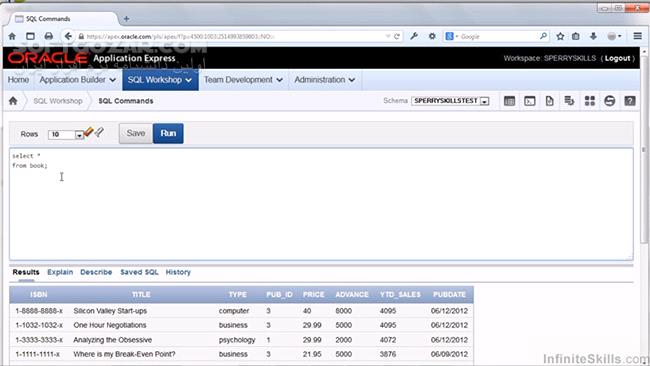Click the YTD_SALES column header
This screenshot has height=366, width=650.
(x=400, y=294)
